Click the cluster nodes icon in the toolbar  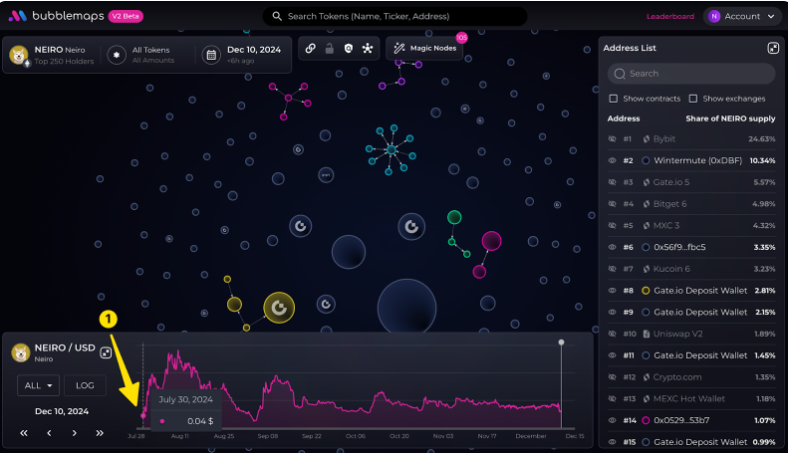click(x=367, y=48)
